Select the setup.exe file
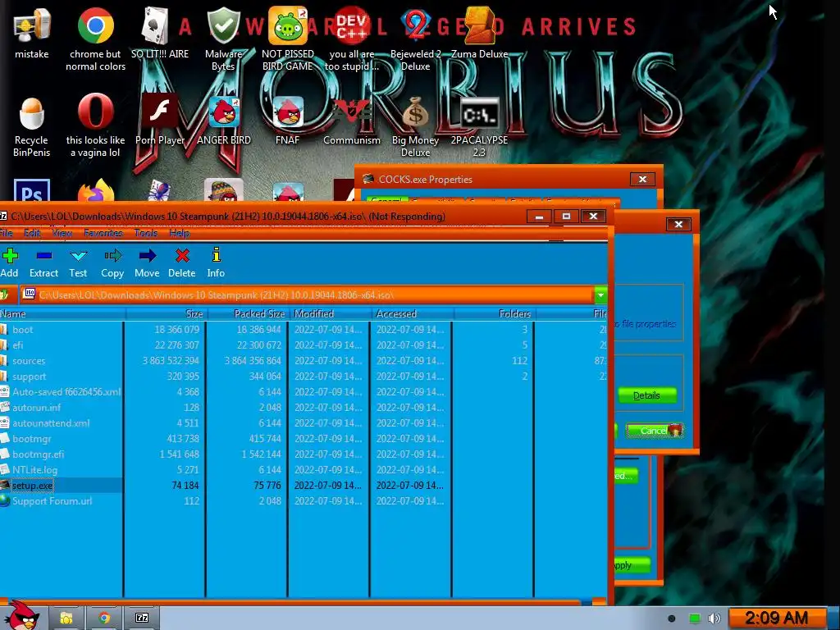The height and width of the screenshot is (630, 840). [x=32, y=486]
